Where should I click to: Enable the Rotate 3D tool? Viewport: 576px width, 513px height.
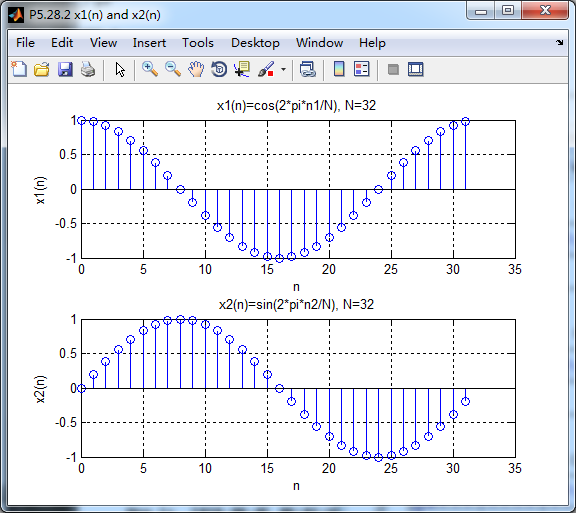point(219,69)
